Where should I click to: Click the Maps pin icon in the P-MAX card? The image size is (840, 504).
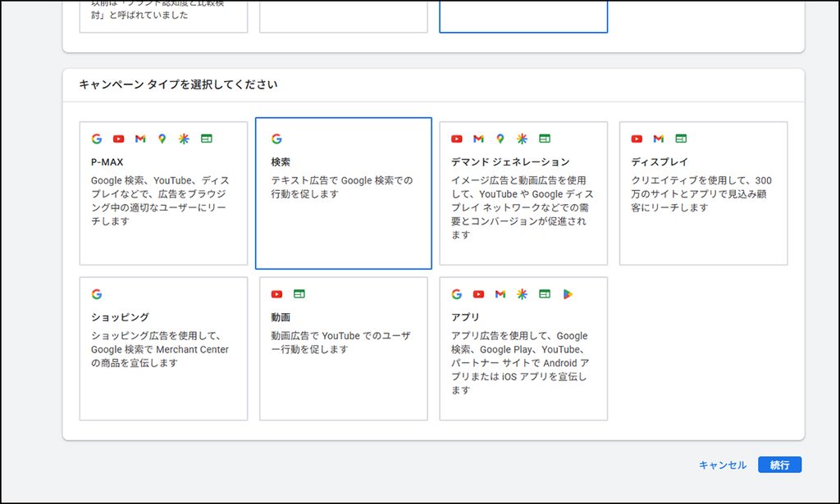tap(162, 138)
